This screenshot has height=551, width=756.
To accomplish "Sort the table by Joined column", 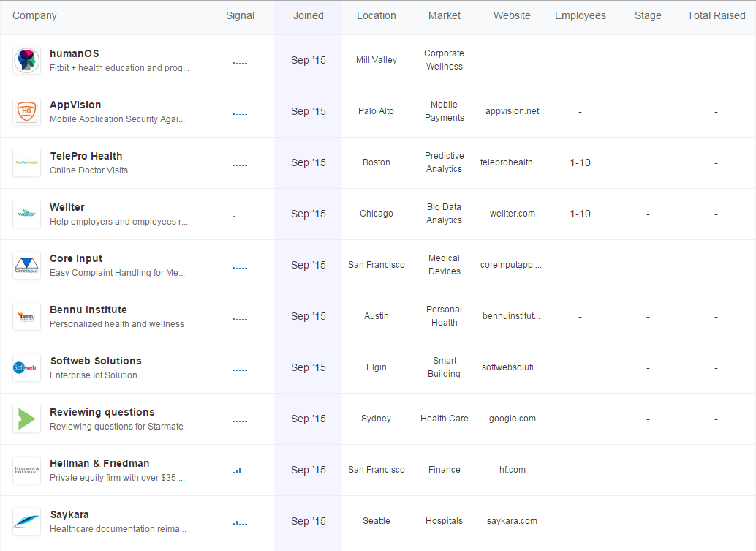I will (x=308, y=15).
